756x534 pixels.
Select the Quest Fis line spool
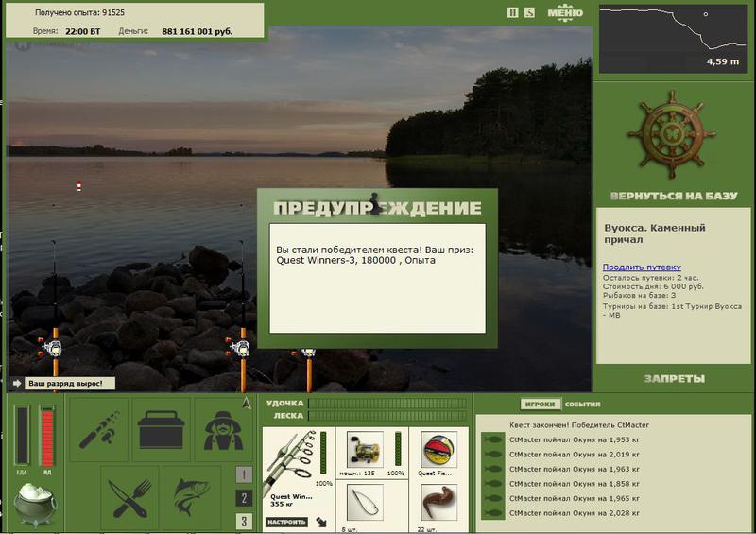[438, 450]
